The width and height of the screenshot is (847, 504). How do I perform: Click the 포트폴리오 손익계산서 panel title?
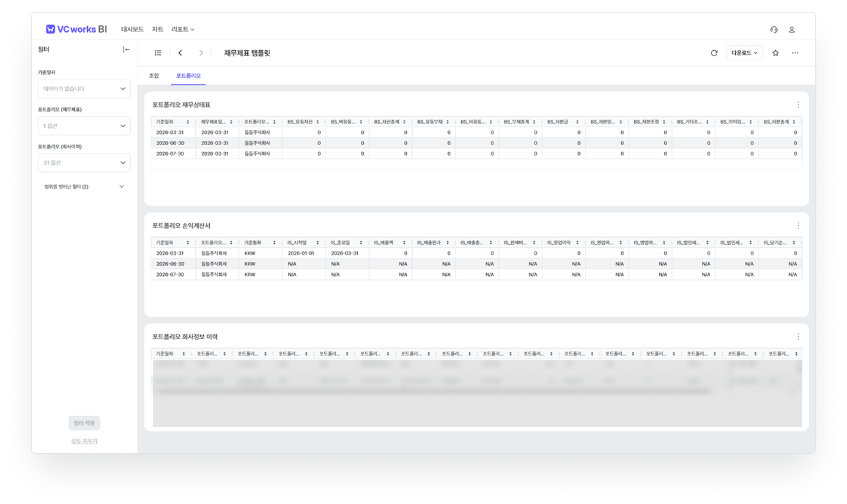181,226
